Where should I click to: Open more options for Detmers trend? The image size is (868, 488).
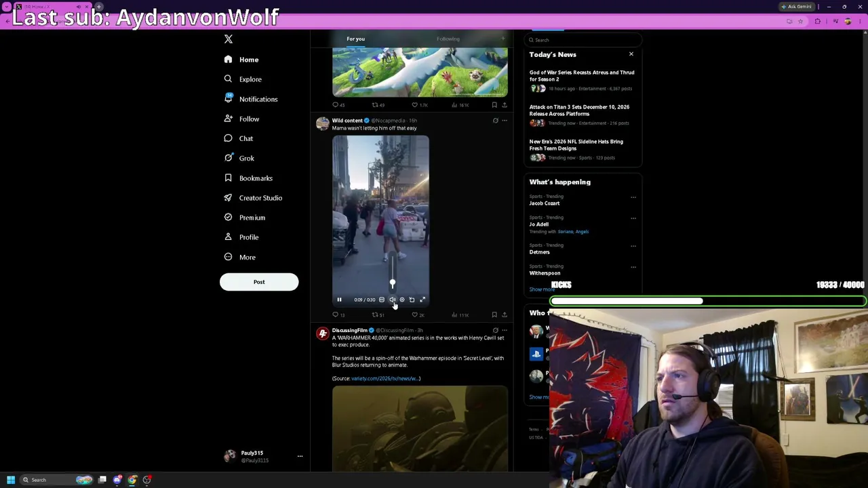coord(633,246)
